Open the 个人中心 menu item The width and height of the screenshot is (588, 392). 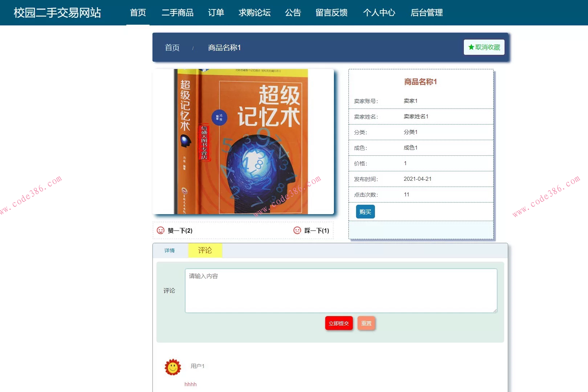(379, 13)
